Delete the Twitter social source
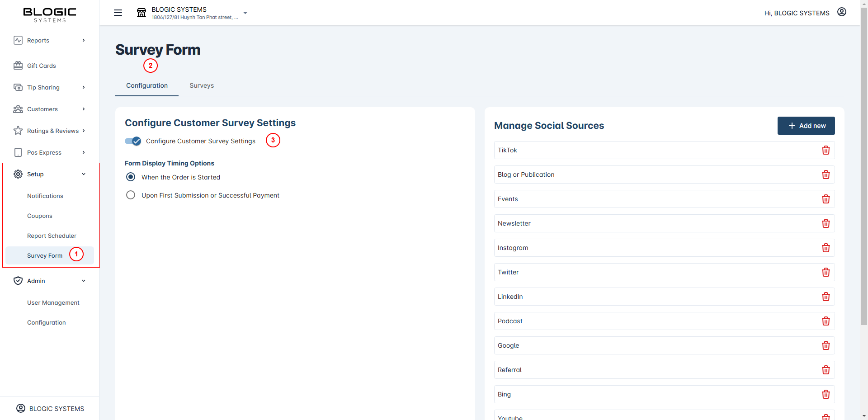The height and width of the screenshot is (420, 868). 826,272
